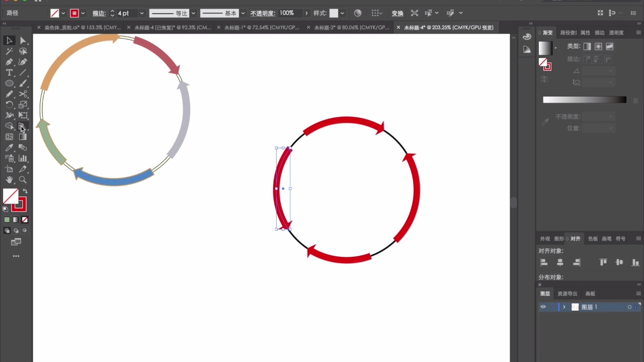Choose the linear gradient type button

tap(587, 46)
